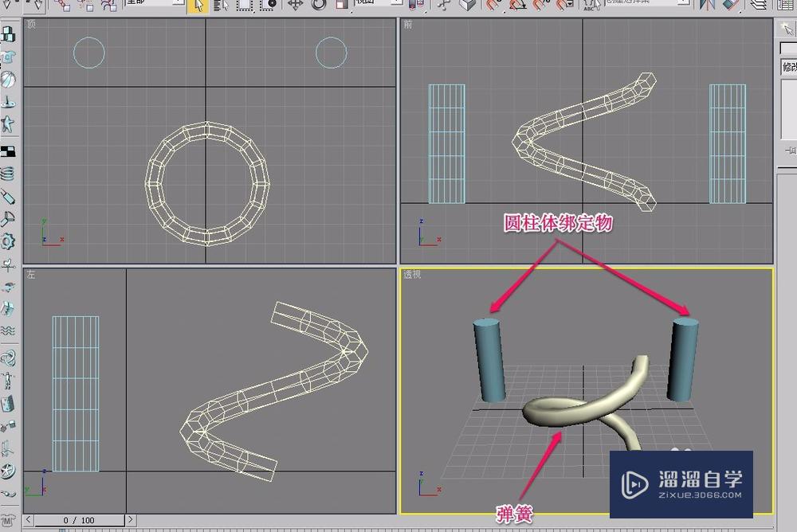This screenshot has height=532, width=797.
Task: Create a Hinge constraint
Action: [x=8, y=404]
